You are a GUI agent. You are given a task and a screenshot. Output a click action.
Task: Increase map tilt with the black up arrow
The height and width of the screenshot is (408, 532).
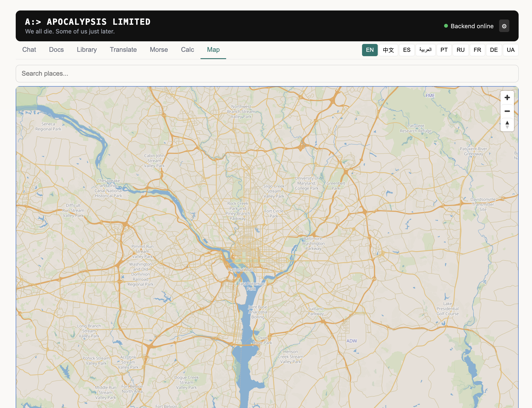click(x=507, y=123)
